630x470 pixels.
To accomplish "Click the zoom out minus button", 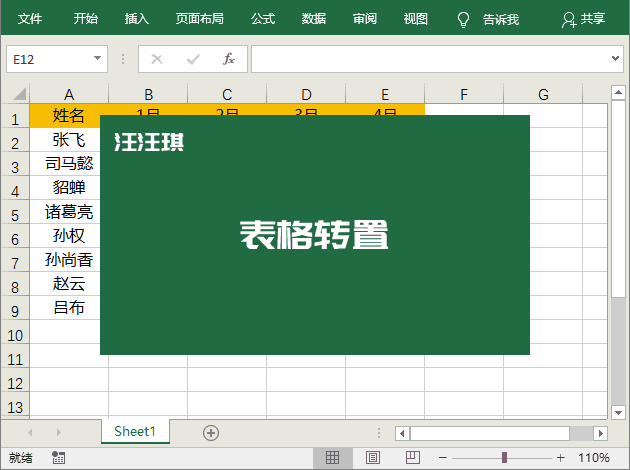I will [x=443, y=458].
